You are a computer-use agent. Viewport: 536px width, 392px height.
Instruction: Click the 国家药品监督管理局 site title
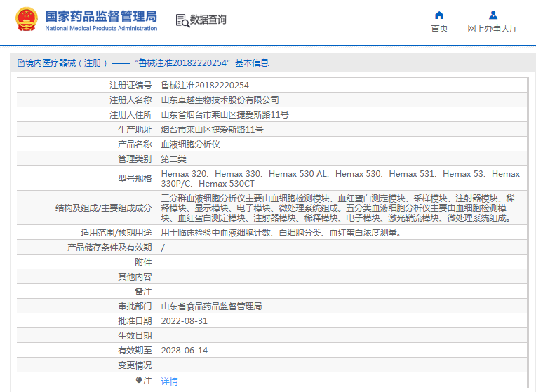click(x=101, y=15)
